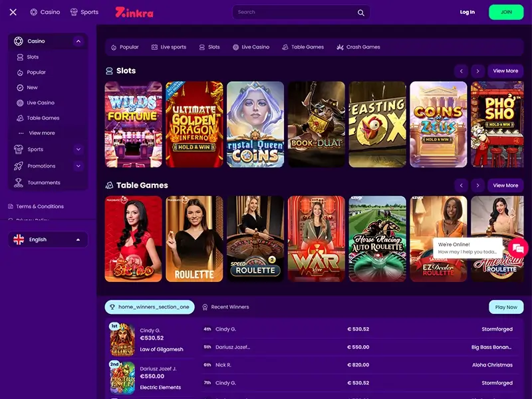Click the Casino chip icon in sidebar
Image resolution: width=532 pixels, height=399 pixels.
click(19, 41)
